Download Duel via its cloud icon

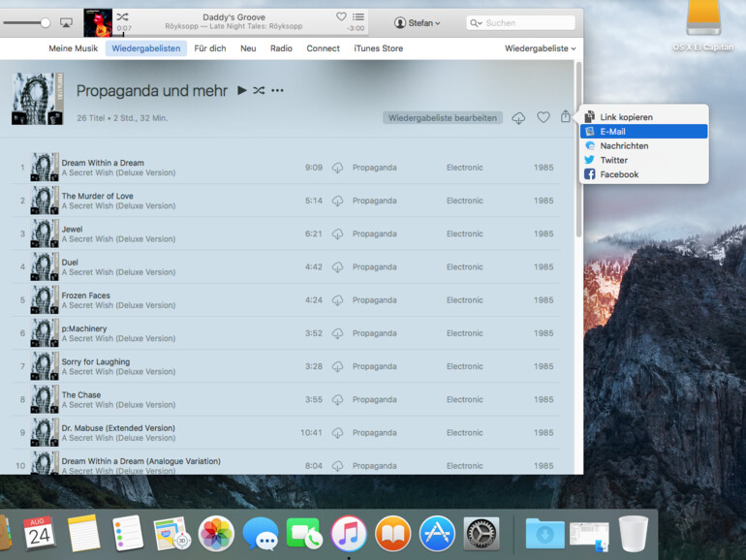(337, 266)
